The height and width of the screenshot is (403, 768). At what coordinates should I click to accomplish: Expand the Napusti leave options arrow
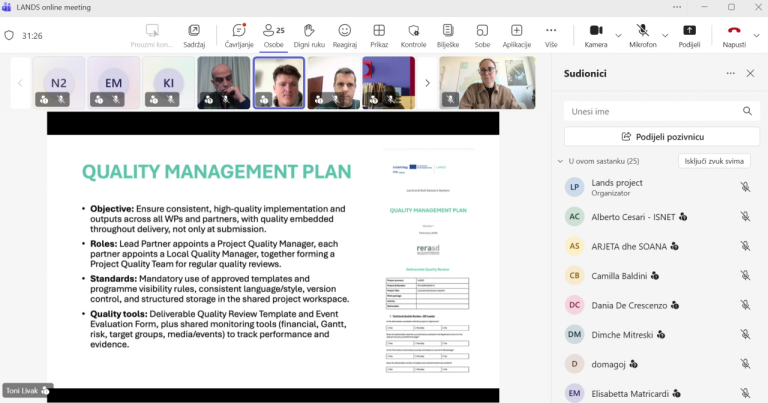tap(756, 36)
